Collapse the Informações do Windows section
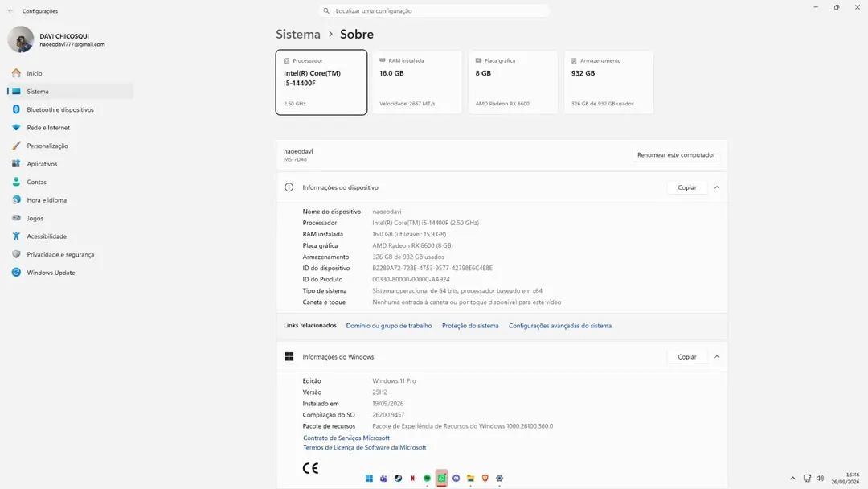Screen dimensions: 868x489 pyautogui.click(x=717, y=357)
